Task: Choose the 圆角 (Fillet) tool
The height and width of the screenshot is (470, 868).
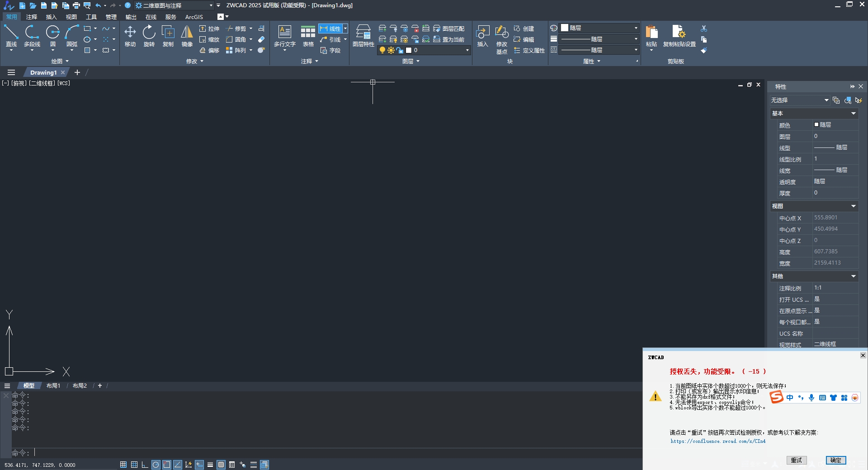Action: click(236, 39)
